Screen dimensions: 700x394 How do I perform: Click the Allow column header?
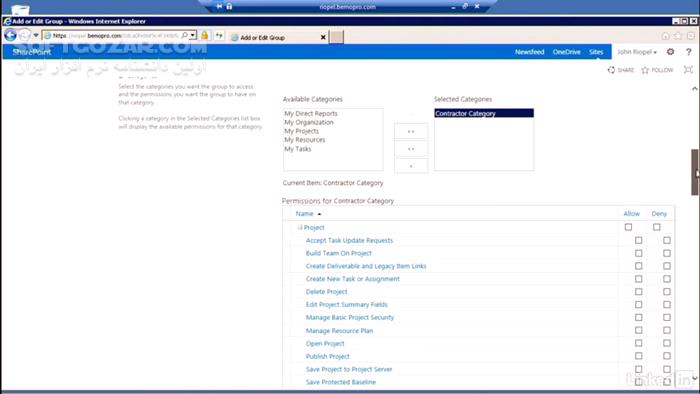(631, 214)
